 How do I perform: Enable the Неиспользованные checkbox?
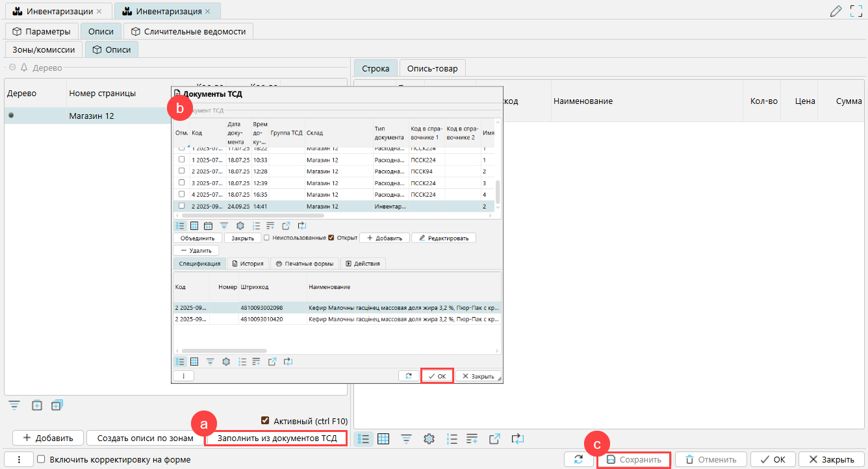coord(267,238)
